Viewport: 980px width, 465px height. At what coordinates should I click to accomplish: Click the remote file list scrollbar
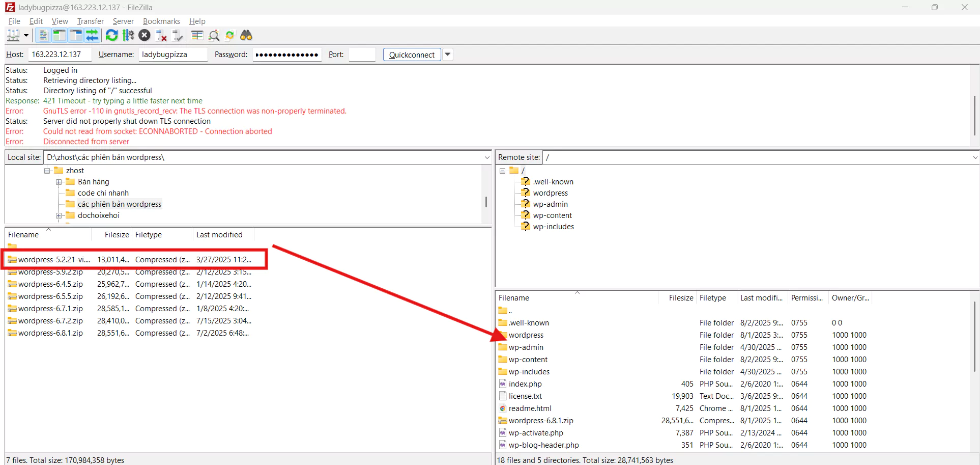974,336
